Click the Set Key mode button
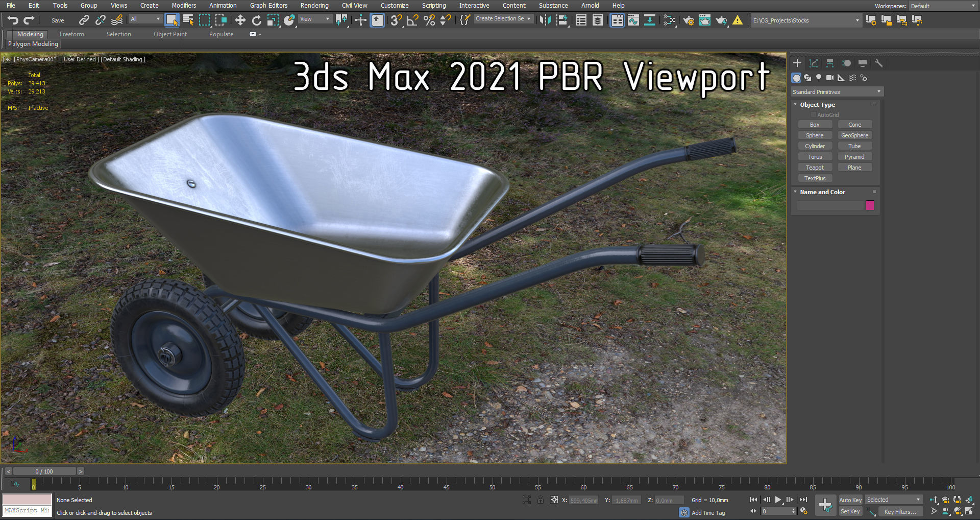The width and height of the screenshot is (980, 520). click(850, 511)
